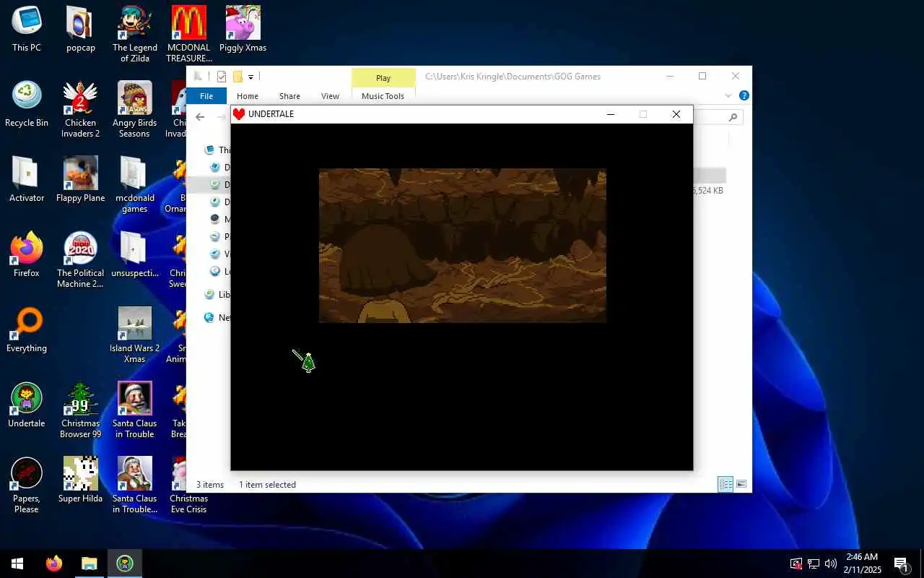This screenshot has width=924, height=578.
Task: Open network tray icon
Action: (813, 564)
